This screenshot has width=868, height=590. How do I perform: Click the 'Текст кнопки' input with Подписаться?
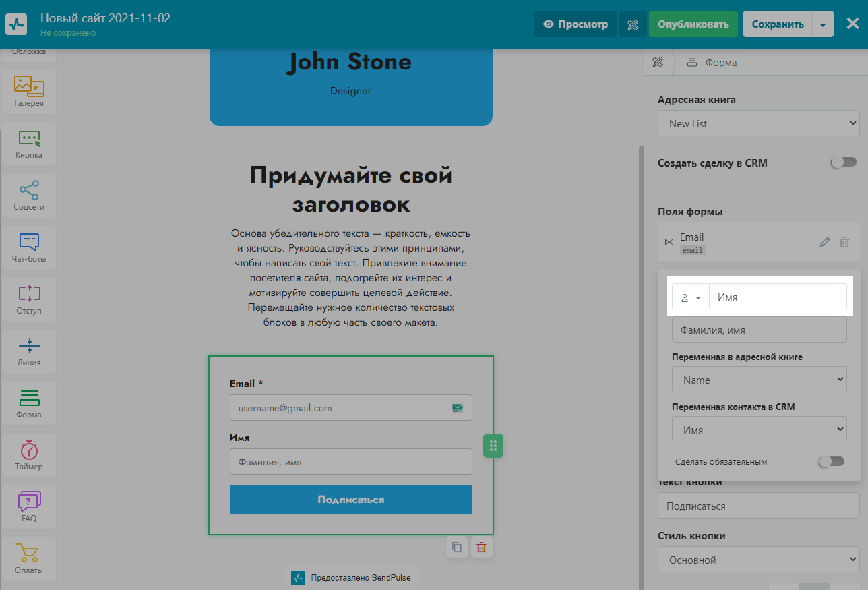(759, 506)
